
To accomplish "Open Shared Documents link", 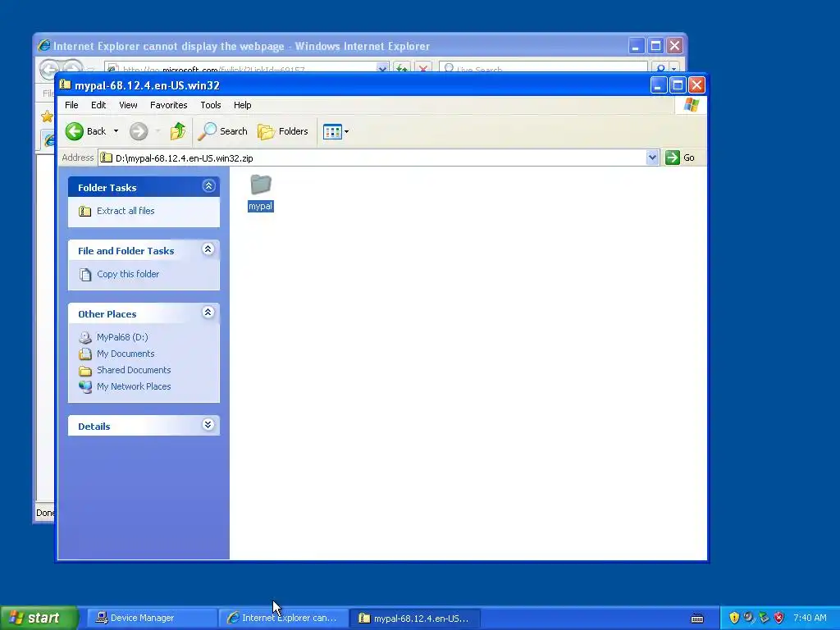I will (134, 370).
